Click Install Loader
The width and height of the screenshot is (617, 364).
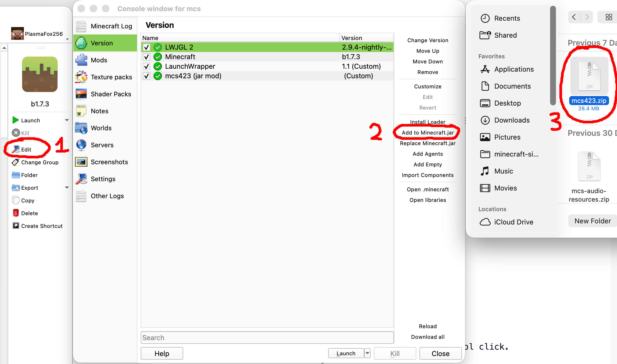[x=428, y=122]
